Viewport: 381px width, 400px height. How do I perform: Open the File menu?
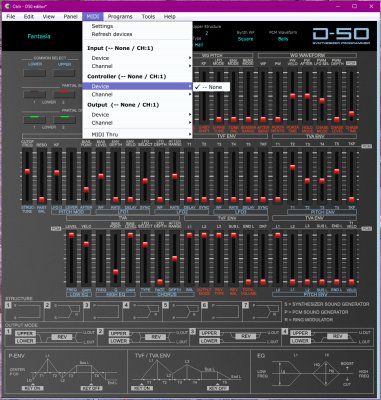coord(11,16)
